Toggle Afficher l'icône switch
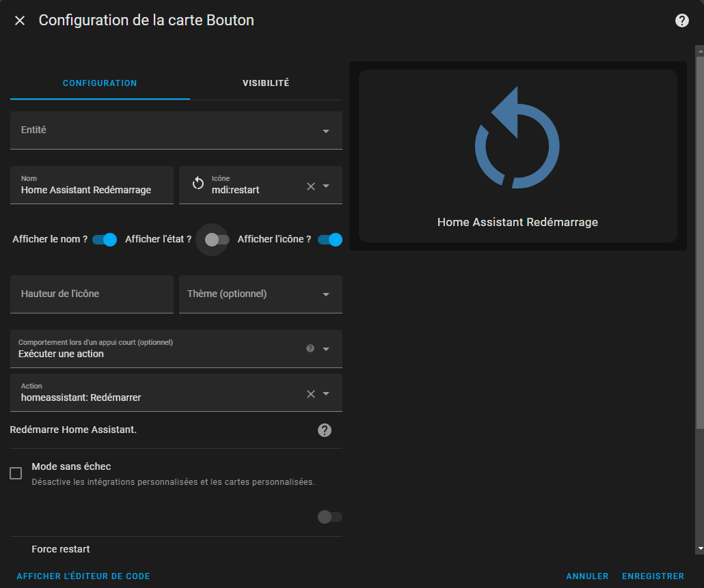 (x=330, y=240)
